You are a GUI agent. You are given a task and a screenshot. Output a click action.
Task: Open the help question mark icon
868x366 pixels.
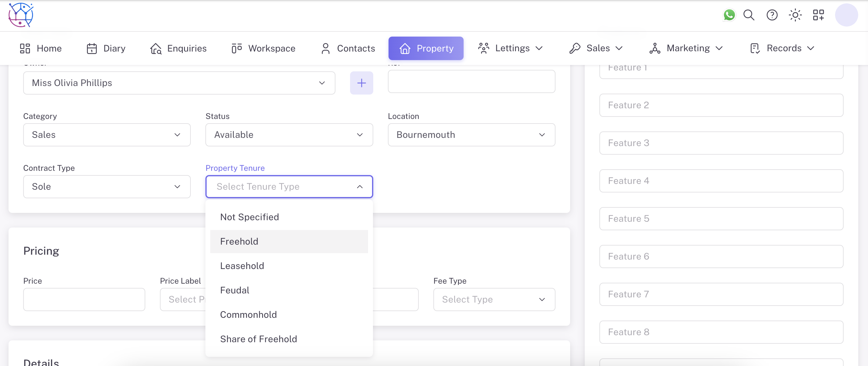[772, 15]
